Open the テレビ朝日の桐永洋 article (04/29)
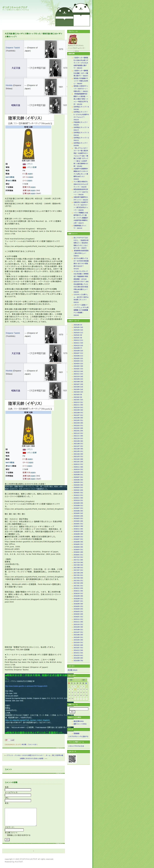This screenshot has width=154, height=868. (81, 184)
